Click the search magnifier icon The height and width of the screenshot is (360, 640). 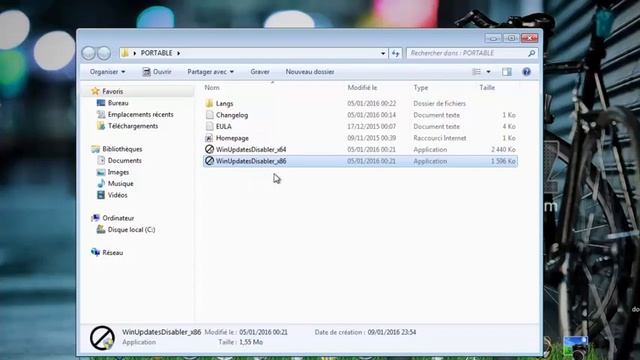[531, 53]
